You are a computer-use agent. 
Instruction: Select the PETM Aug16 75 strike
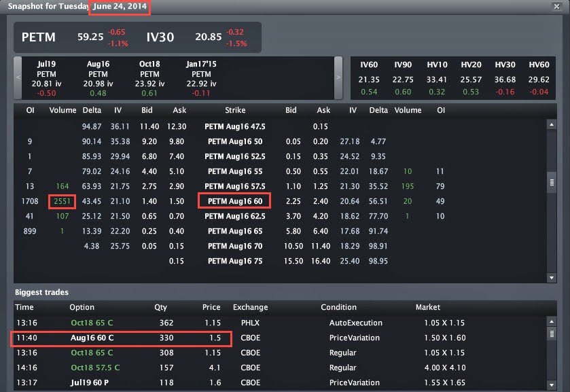(x=235, y=261)
